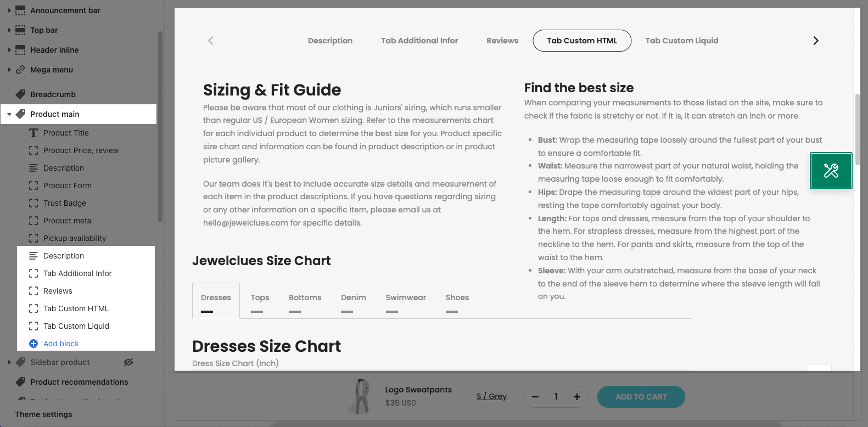Screen dimensions: 868x427
Task: Toggle visibility of Sidebar product section
Action: pos(128,362)
